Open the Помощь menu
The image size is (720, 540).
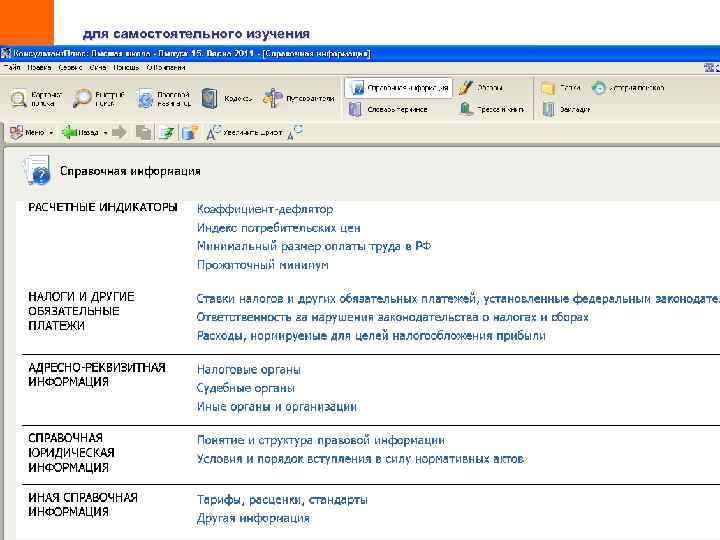click(126, 68)
